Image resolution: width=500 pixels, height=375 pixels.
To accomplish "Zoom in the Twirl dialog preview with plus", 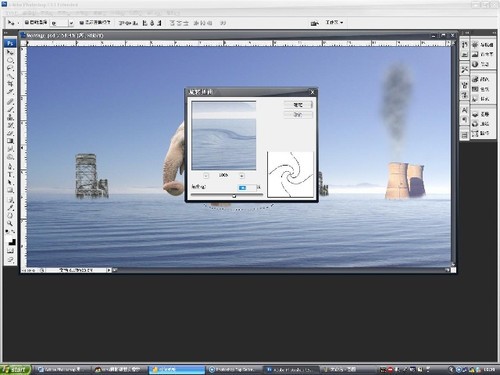I will (x=242, y=176).
